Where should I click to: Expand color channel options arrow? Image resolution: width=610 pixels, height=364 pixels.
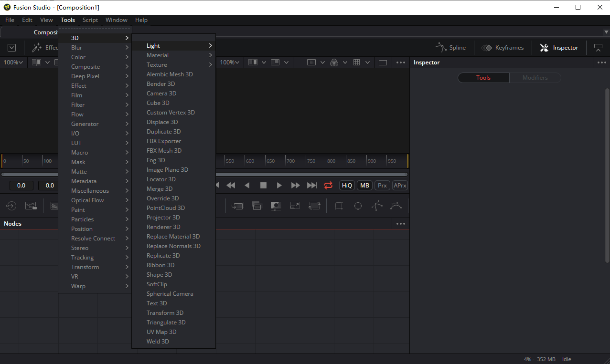pyautogui.click(x=345, y=62)
